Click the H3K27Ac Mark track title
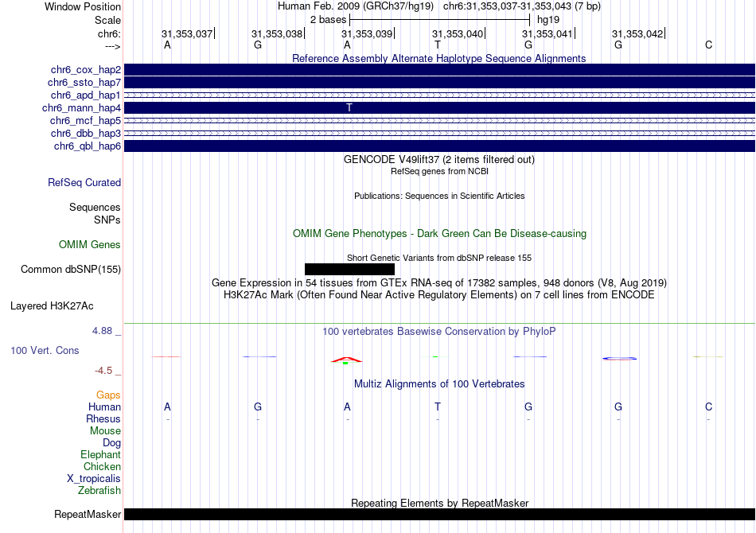 (439, 295)
